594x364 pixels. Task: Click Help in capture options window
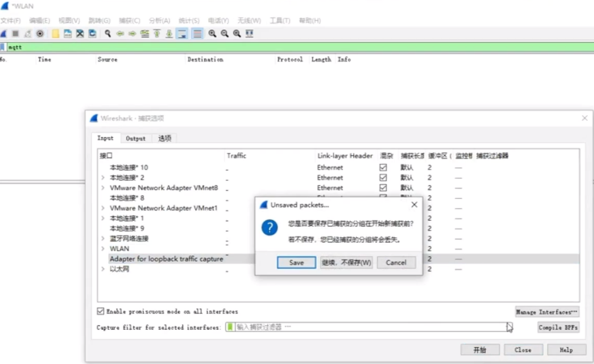566,350
